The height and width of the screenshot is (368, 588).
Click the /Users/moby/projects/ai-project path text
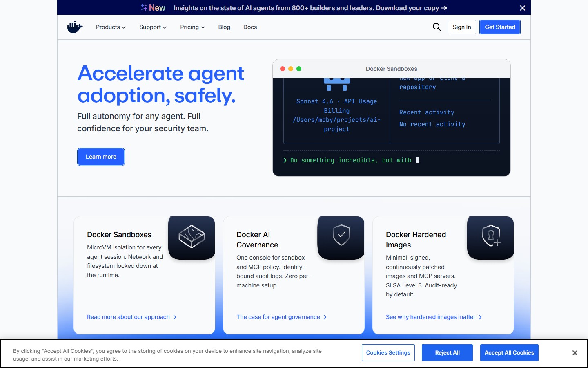(337, 124)
